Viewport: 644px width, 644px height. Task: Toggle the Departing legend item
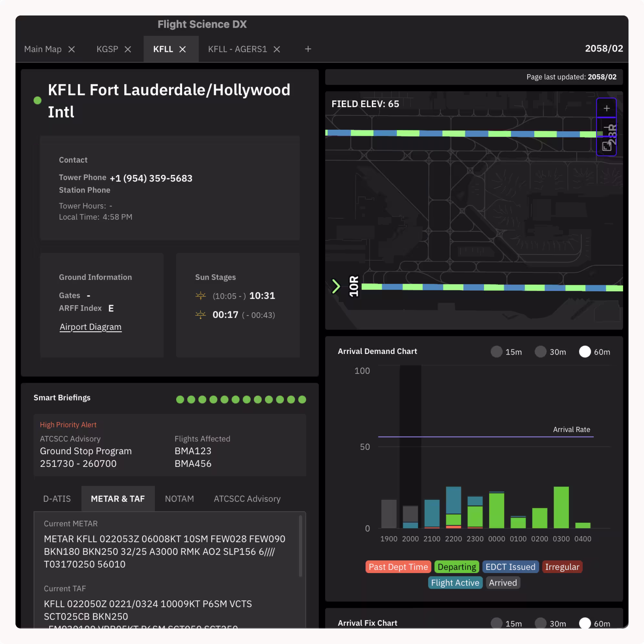tap(457, 567)
